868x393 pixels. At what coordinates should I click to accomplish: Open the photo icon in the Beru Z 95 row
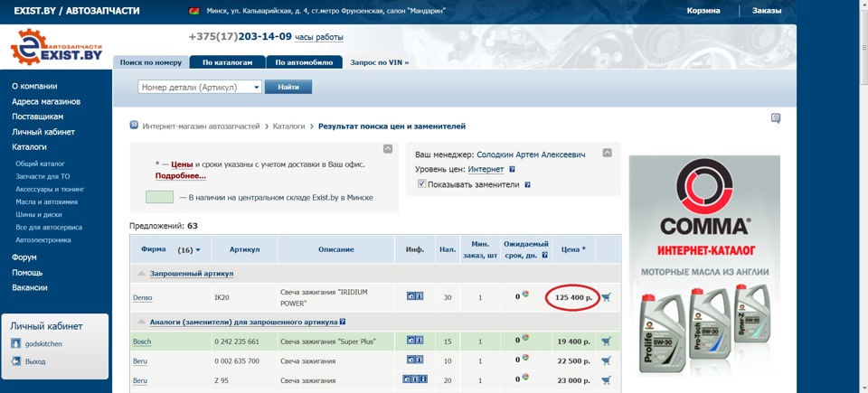(x=407, y=379)
